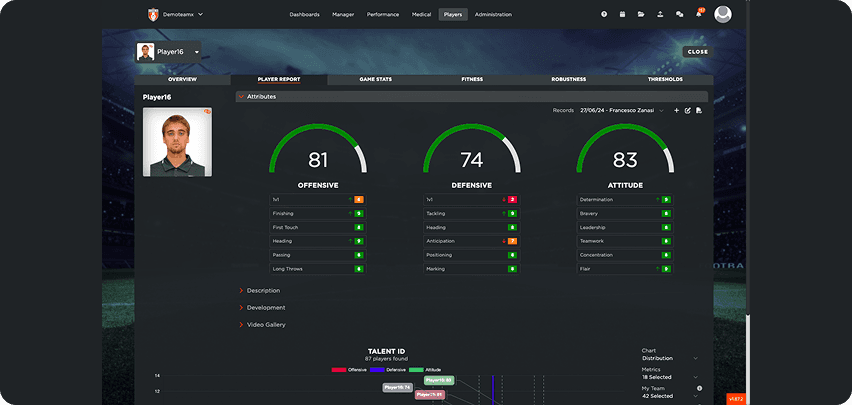
Task: Click the upload icon in header
Action: pos(660,14)
